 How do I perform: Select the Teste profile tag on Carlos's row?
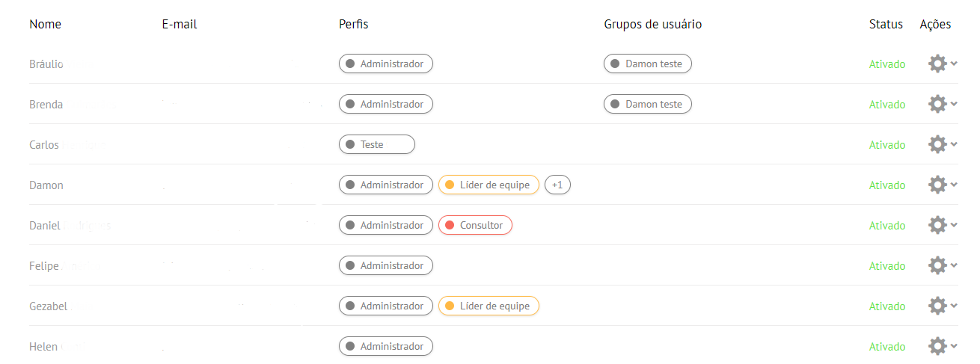[377, 144]
